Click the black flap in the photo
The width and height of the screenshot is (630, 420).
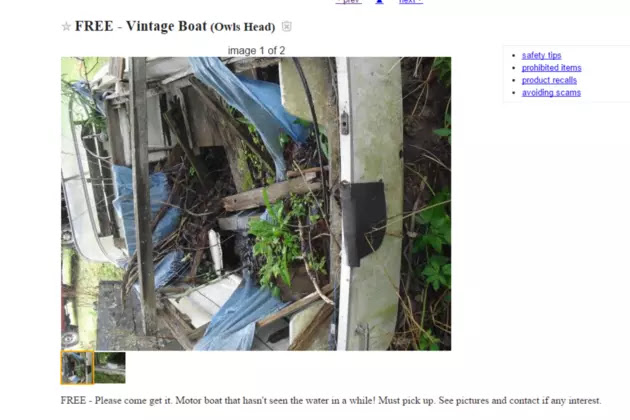pyautogui.click(x=363, y=222)
